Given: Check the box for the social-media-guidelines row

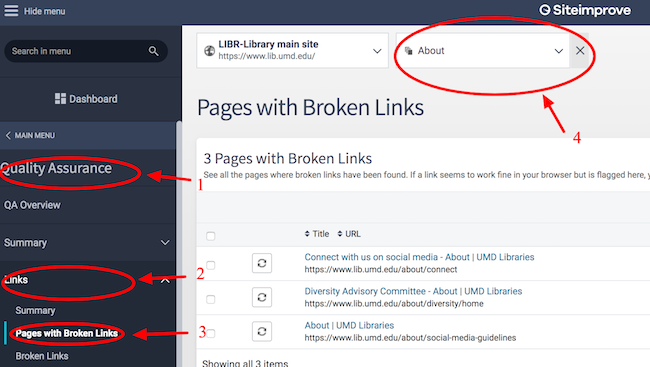Looking at the screenshot, I should pos(211,333).
